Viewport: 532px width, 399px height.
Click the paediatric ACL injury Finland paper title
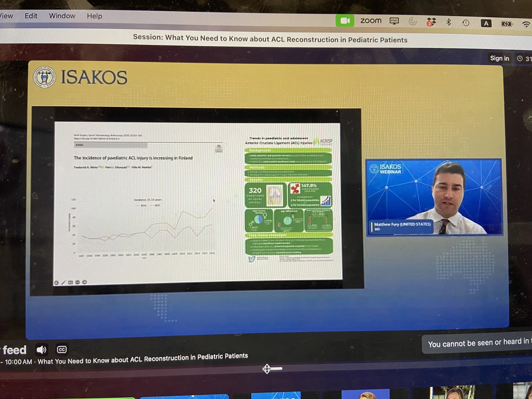pyautogui.click(x=133, y=158)
